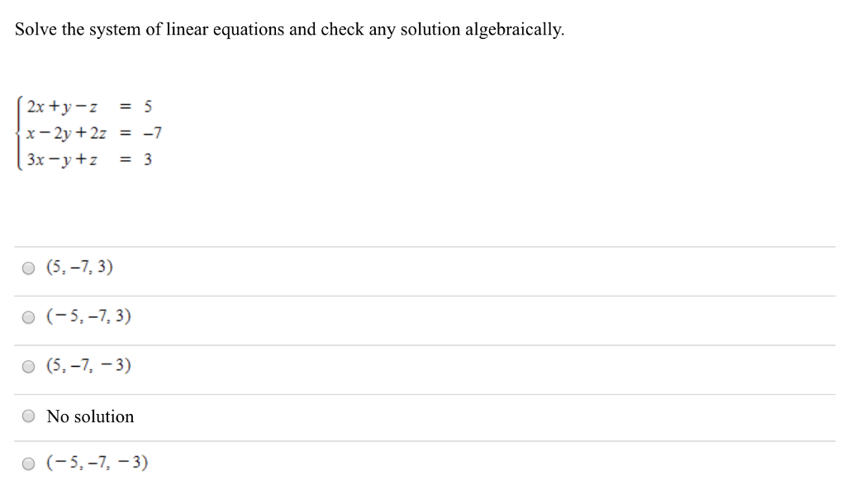Click the No solution answer row area

(x=413, y=416)
